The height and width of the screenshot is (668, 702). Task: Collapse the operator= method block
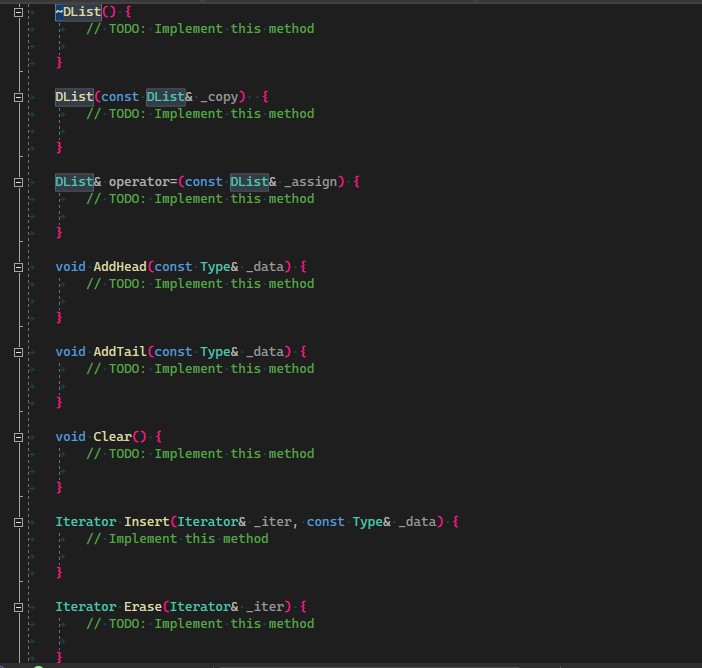(18, 182)
